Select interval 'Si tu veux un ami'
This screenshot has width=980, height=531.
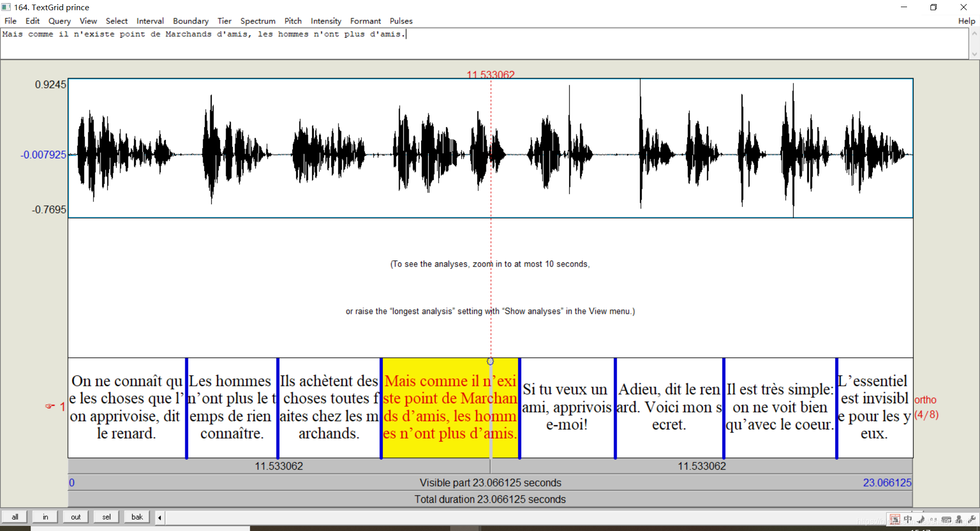[567, 407]
